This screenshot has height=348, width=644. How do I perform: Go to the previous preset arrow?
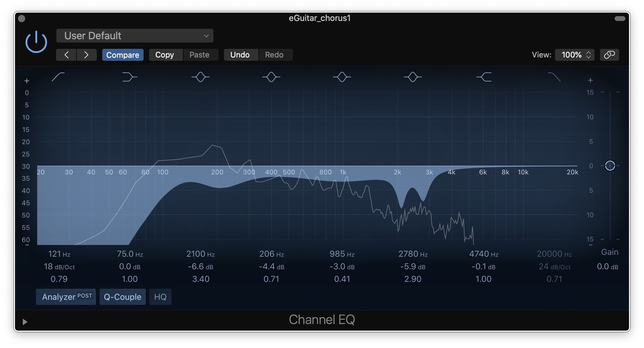[66, 55]
